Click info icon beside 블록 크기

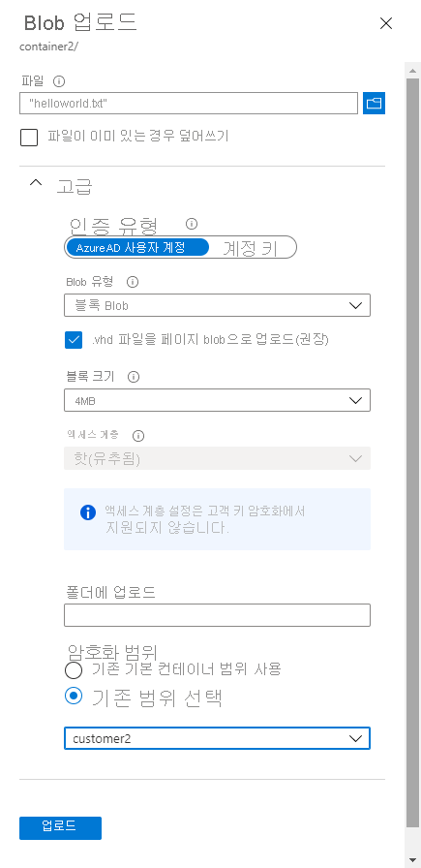click(x=134, y=377)
